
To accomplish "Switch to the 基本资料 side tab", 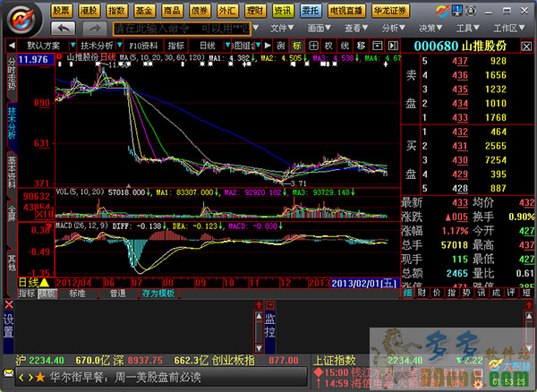I will tap(12, 175).
